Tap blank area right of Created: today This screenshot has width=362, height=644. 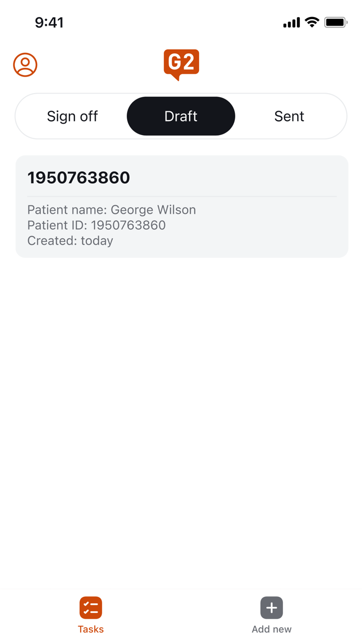[233, 241]
